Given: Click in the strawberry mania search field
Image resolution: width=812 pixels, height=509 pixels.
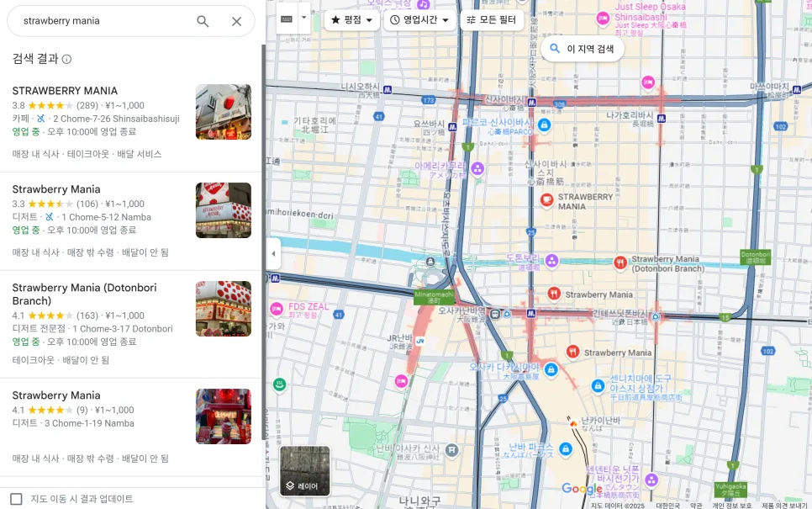Looking at the screenshot, I should point(103,21).
